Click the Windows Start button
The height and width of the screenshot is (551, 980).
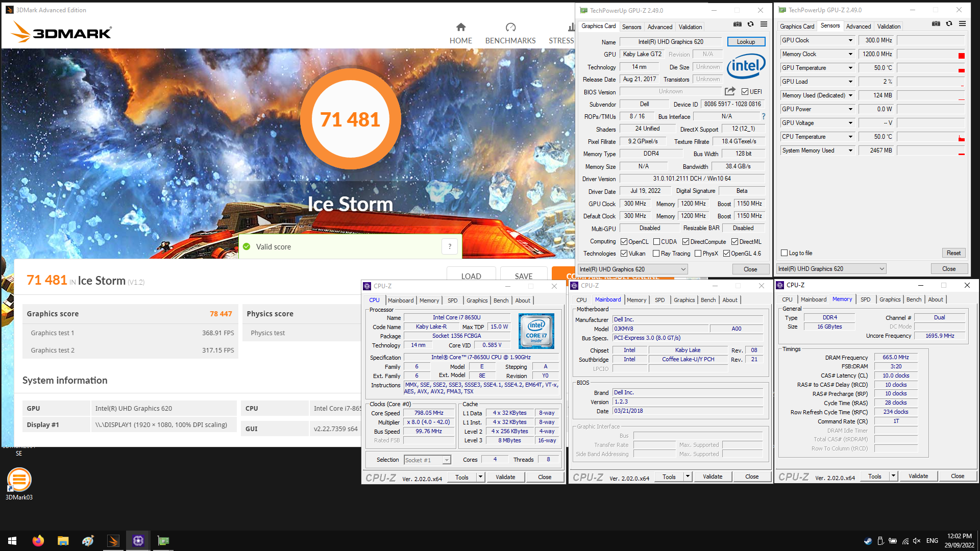pos(12,541)
